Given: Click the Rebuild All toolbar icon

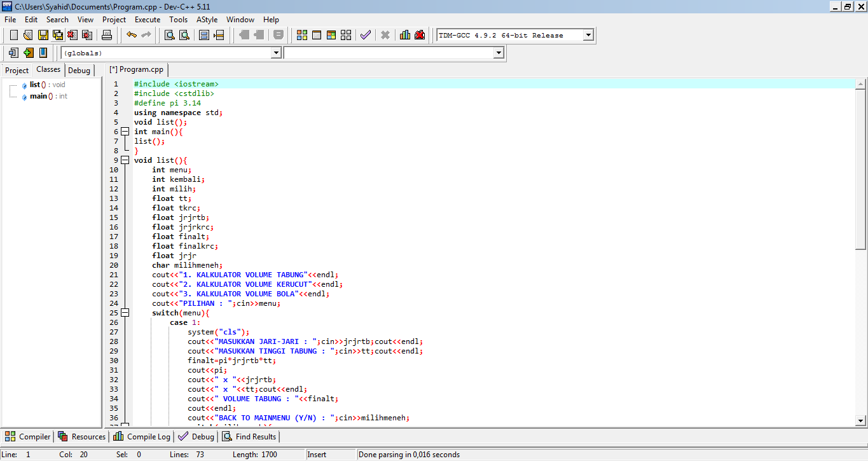Looking at the screenshot, I should point(346,35).
